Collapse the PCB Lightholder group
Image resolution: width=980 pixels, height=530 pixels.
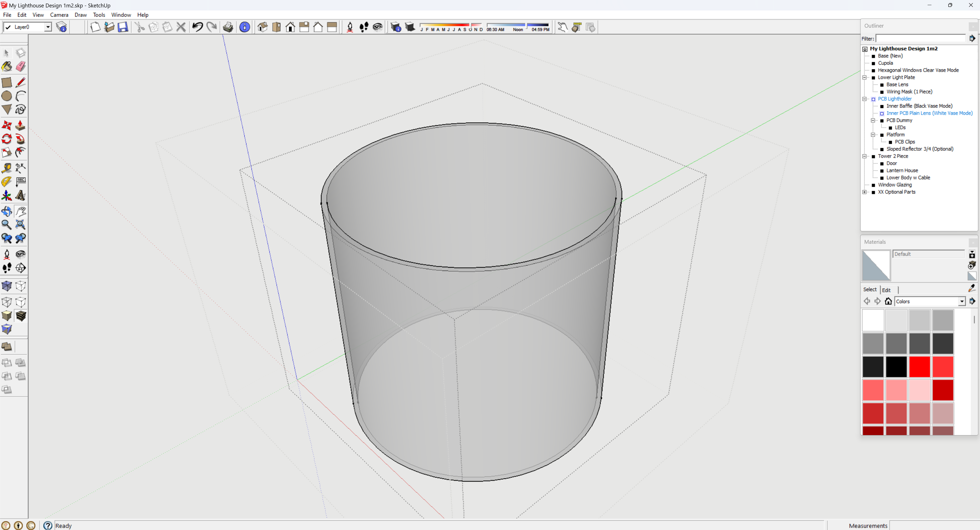(x=864, y=99)
